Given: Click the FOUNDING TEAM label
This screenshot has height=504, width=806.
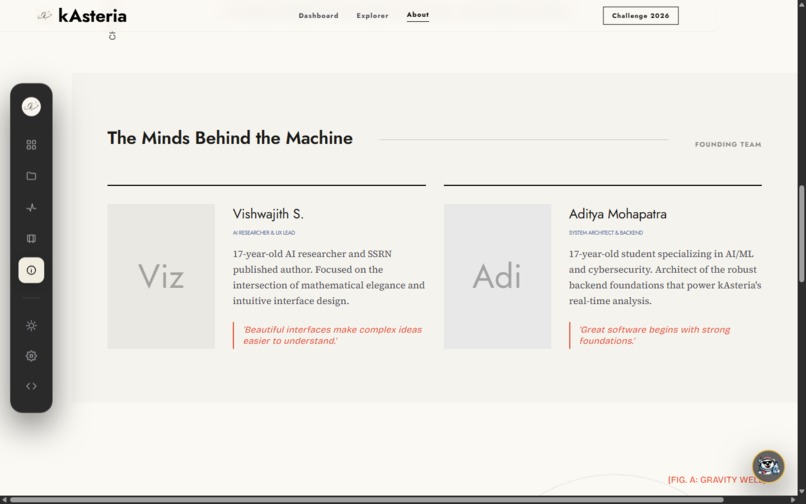Looking at the screenshot, I should (x=728, y=145).
